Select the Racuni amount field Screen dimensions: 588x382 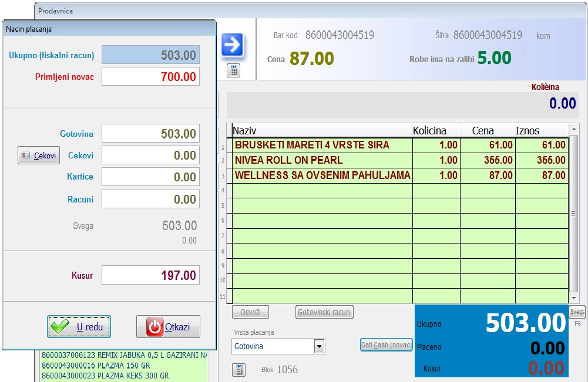coord(150,200)
